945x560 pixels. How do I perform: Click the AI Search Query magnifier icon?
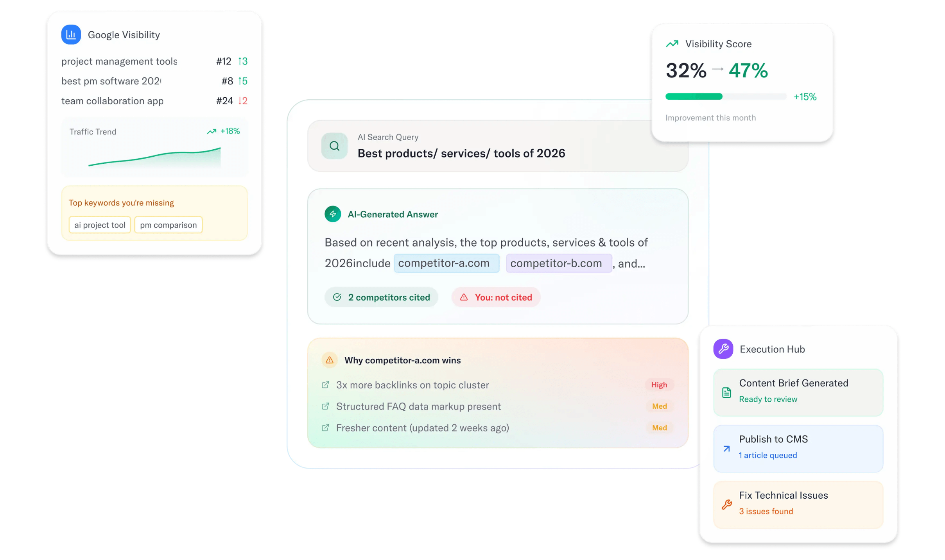334,146
